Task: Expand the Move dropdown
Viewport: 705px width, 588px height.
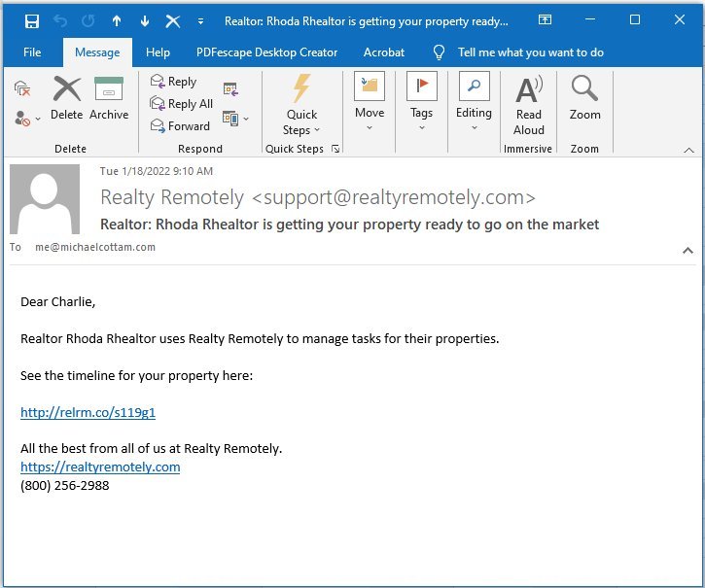Action: pos(370,102)
